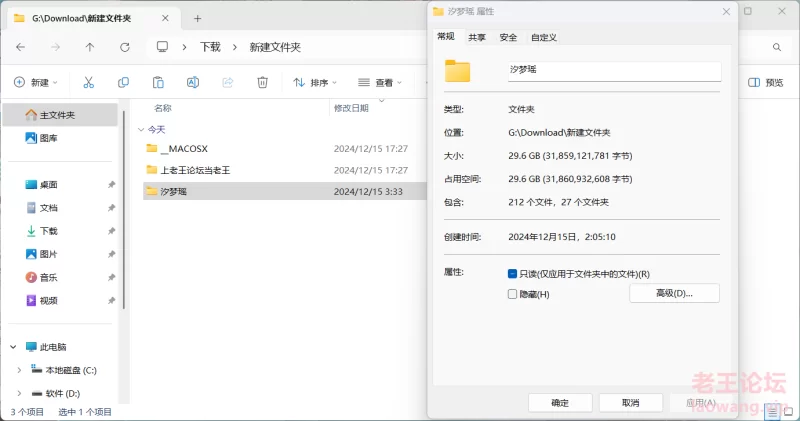Click the Forward navigation arrow
Image resolution: width=800 pixels, height=421 pixels.
(x=55, y=47)
